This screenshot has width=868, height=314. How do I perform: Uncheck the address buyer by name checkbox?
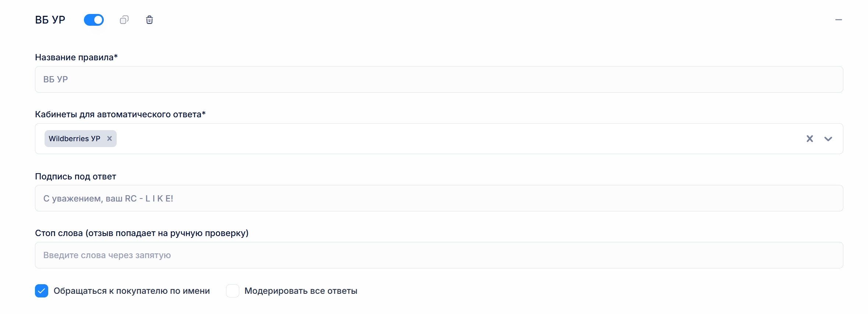42,291
